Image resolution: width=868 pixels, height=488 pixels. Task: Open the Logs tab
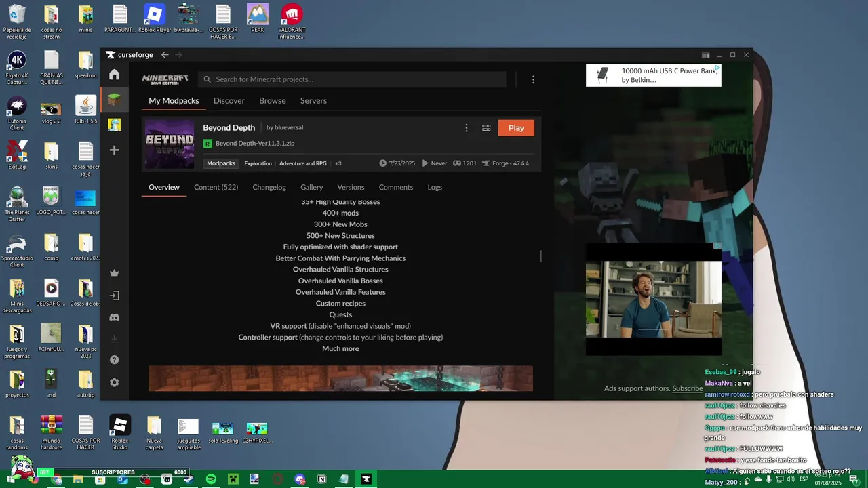(x=435, y=187)
